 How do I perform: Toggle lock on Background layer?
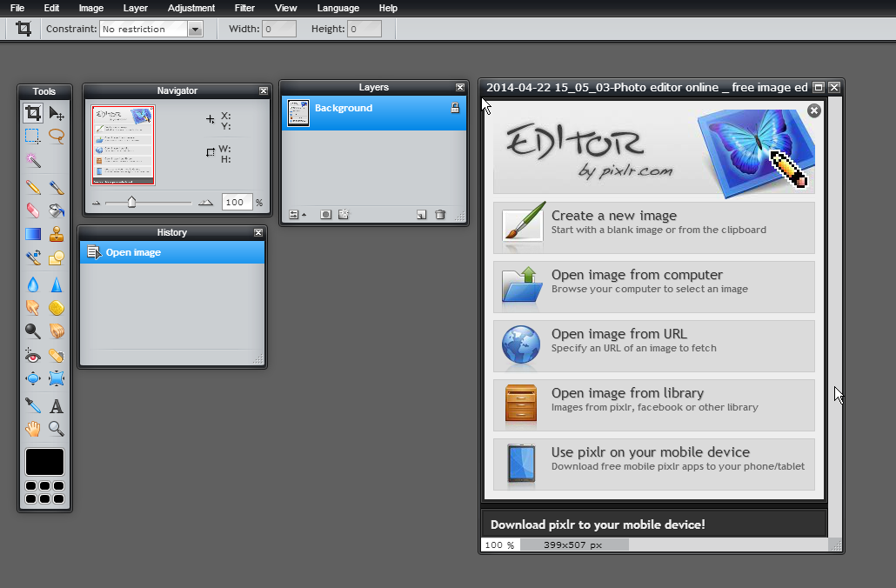[x=455, y=108]
